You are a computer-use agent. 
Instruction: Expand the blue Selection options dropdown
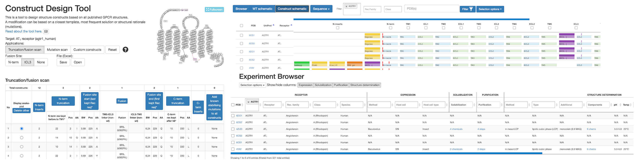coord(490,9)
